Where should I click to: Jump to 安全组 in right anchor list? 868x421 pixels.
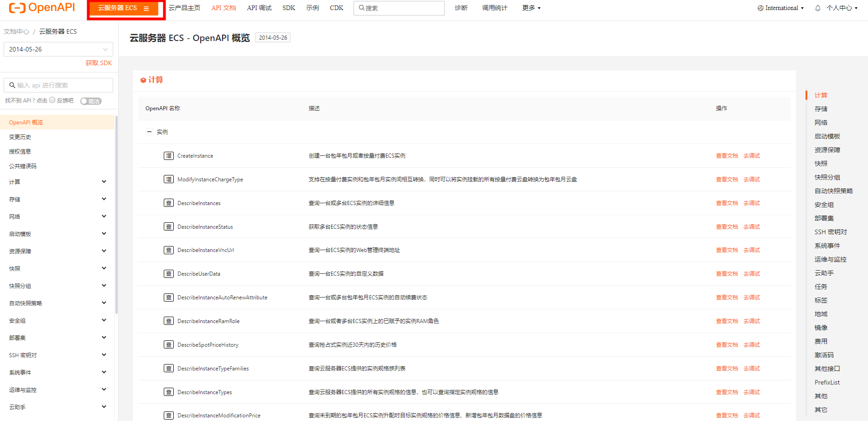coord(824,205)
